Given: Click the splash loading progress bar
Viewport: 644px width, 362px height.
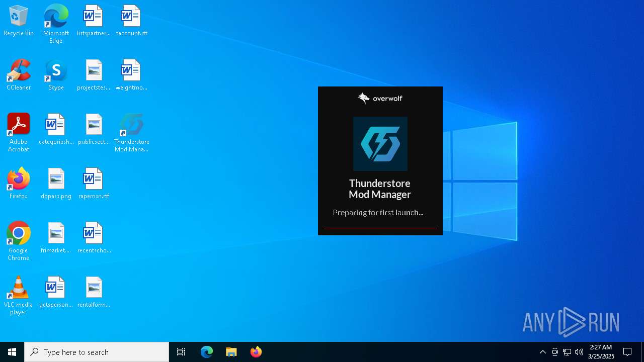Looking at the screenshot, I should coord(380,229).
